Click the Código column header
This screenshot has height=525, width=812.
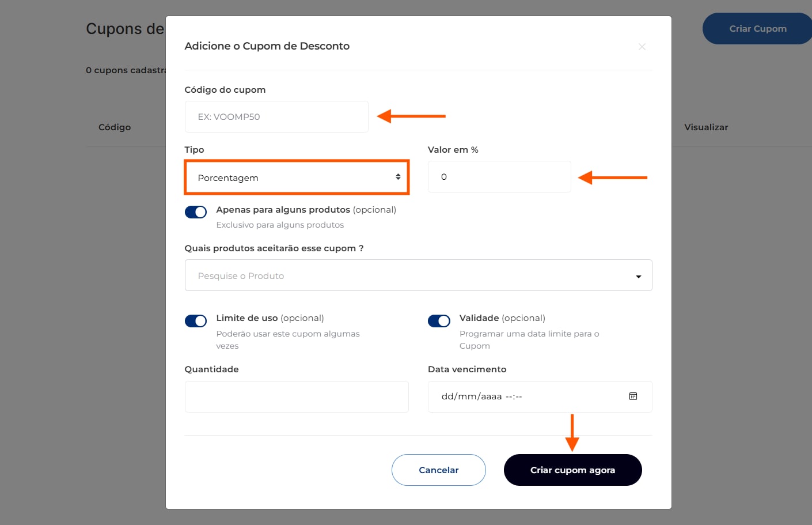[115, 127]
